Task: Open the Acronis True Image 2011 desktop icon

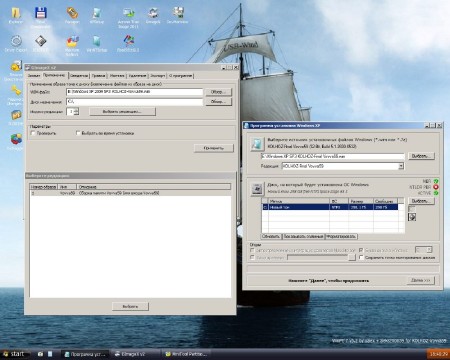Action: coord(128,13)
